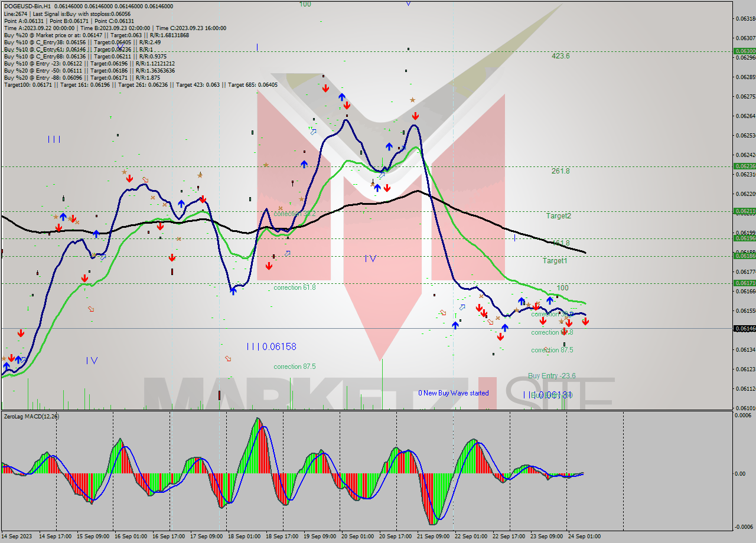Click the '18 Sep 17:00' time axis label
The image size is (756, 543).
click(x=282, y=537)
